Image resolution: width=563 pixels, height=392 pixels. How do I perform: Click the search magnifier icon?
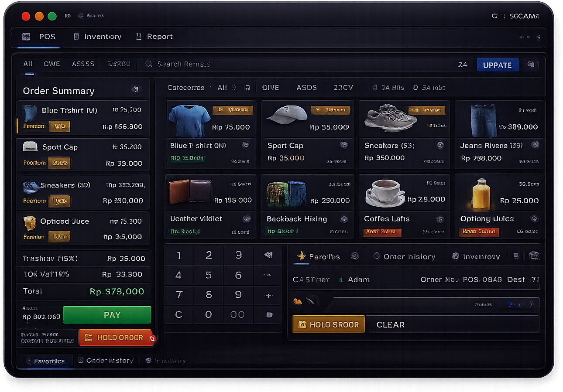point(148,64)
